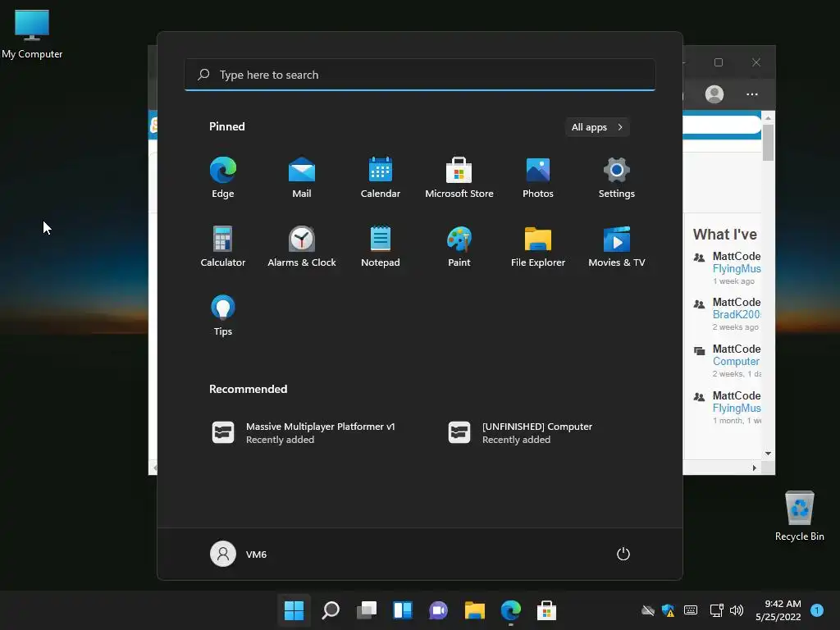Open the volume speaker tray icon
The width and height of the screenshot is (840, 630).
[x=737, y=610]
